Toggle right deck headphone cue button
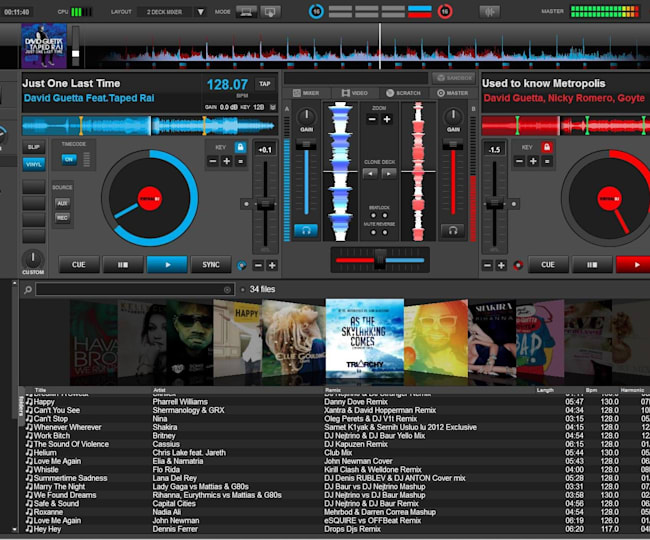The width and height of the screenshot is (650, 540). click(453, 230)
